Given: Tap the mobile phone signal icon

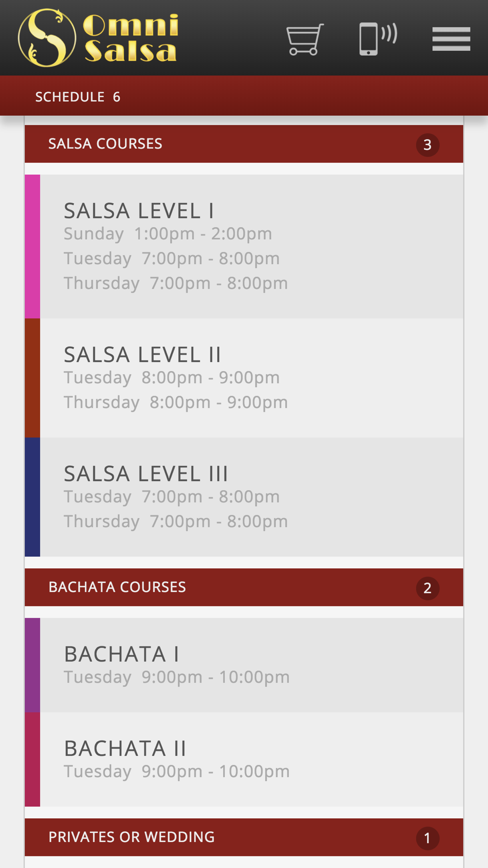Looking at the screenshot, I should [378, 39].
